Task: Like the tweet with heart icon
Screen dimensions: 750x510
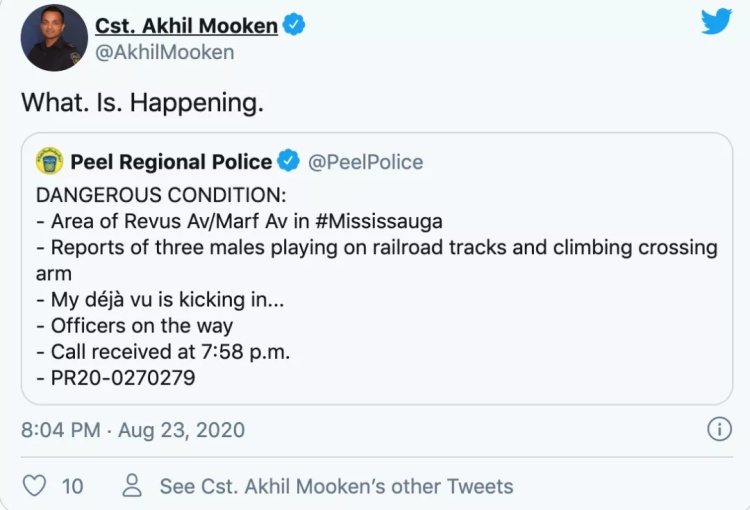Action: [x=35, y=486]
